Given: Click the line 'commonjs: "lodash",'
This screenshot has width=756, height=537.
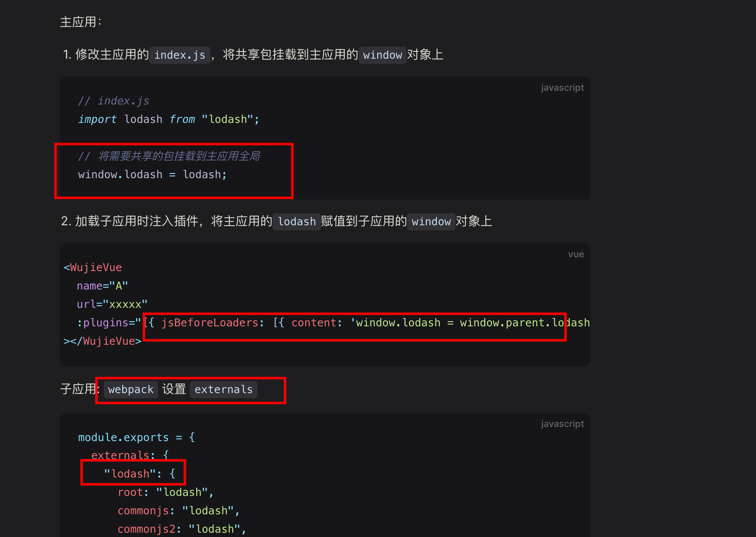Looking at the screenshot, I should [179, 511].
